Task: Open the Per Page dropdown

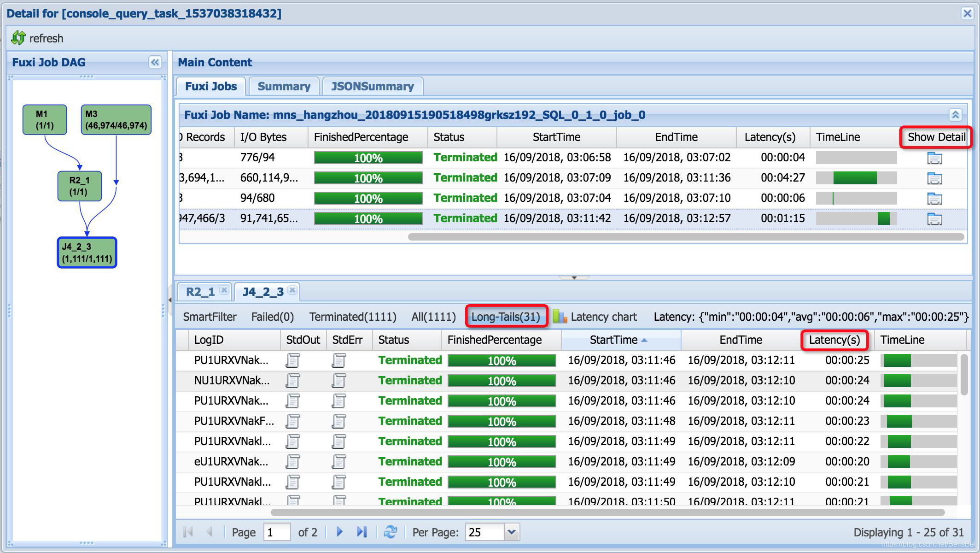Action: point(511,532)
